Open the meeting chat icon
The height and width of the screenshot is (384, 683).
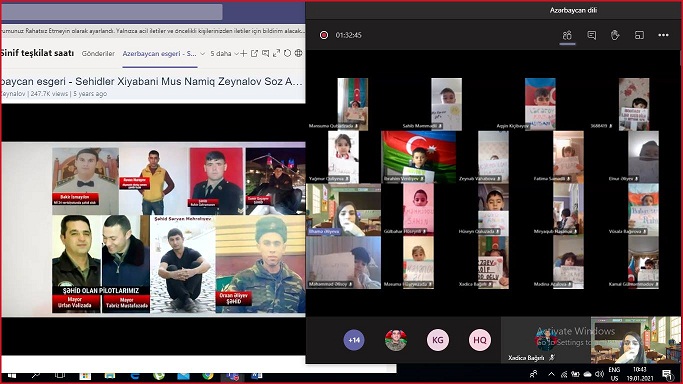coord(592,35)
